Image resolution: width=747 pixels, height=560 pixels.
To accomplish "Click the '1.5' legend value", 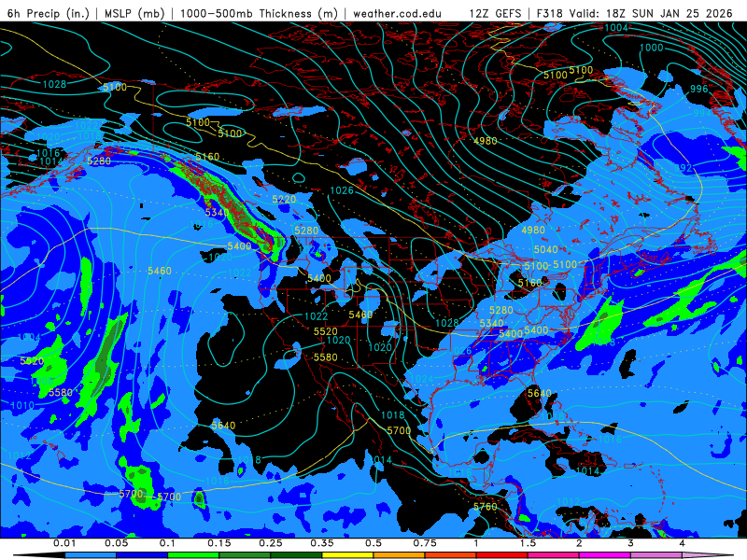I will tap(528, 543).
